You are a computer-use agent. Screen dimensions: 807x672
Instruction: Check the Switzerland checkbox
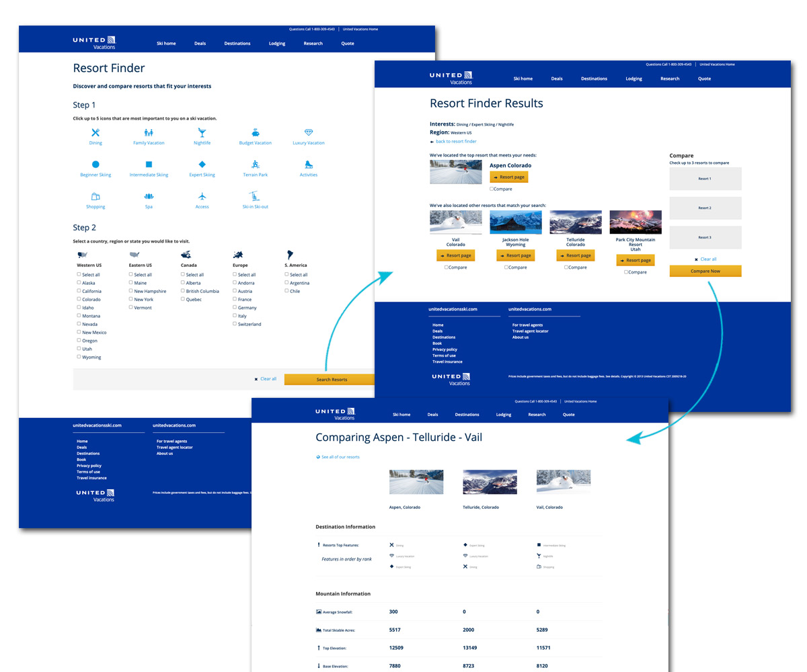pos(235,324)
